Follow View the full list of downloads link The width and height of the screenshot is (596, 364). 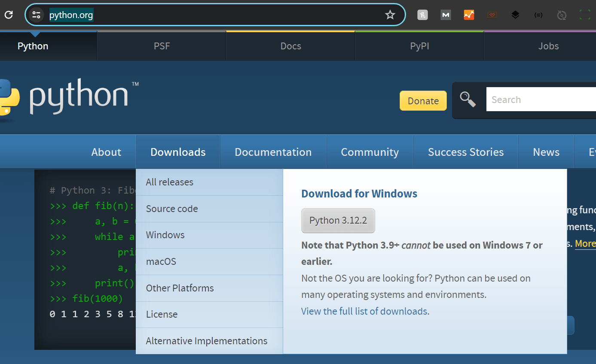pos(364,311)
